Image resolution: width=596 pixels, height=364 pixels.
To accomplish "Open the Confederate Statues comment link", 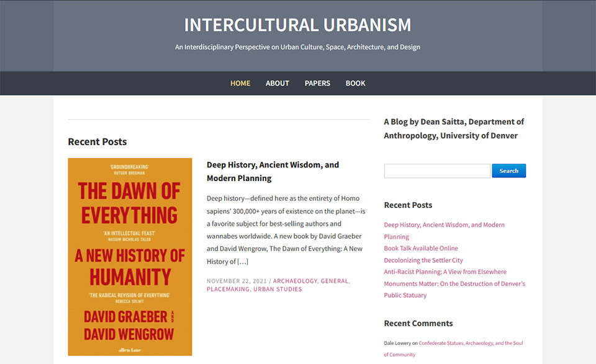I will click(471, 343).
